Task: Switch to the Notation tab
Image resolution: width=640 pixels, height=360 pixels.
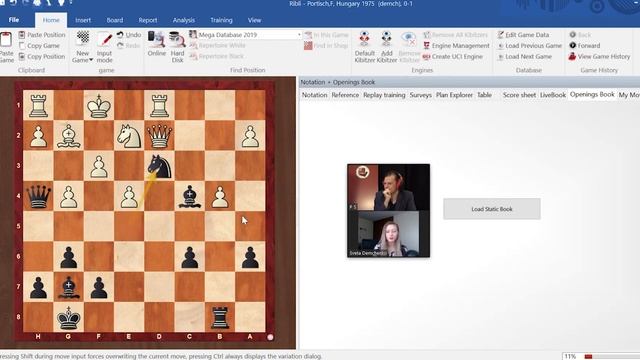Action: [x=314, y=95]
